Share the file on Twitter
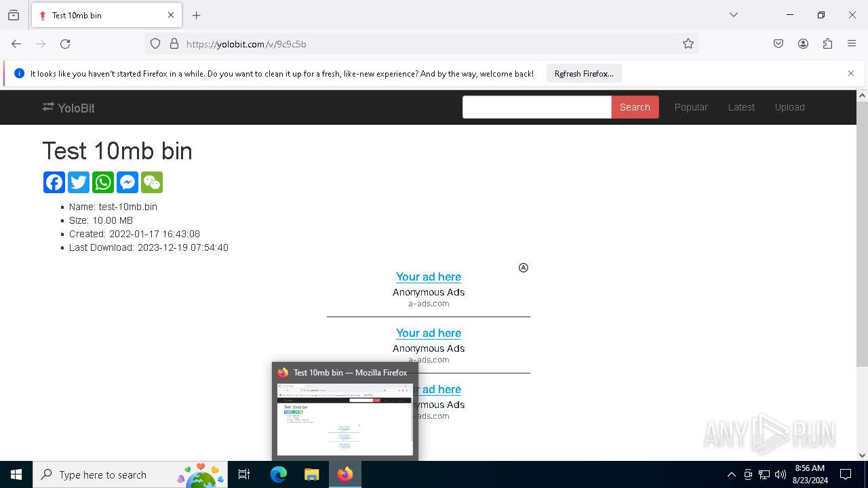The height and width of the screenshot is (488, 868). coord(79,182)
